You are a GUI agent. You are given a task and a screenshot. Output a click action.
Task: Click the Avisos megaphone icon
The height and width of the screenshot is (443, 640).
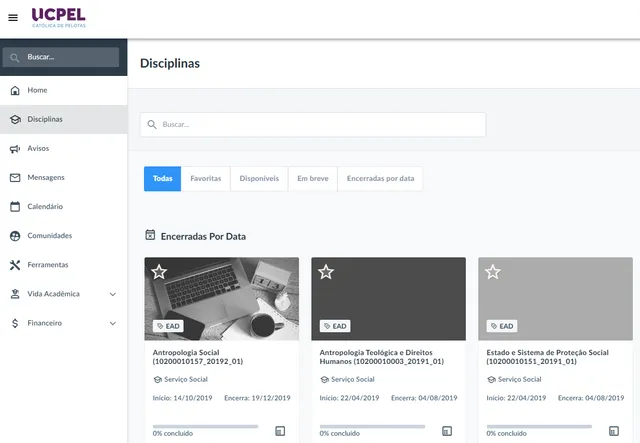pos(15,149)
